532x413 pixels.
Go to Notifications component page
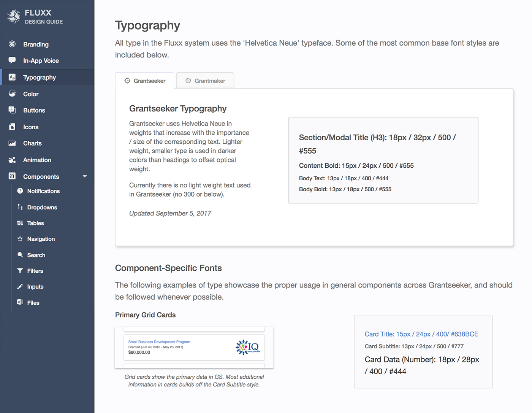pos(43,191)
